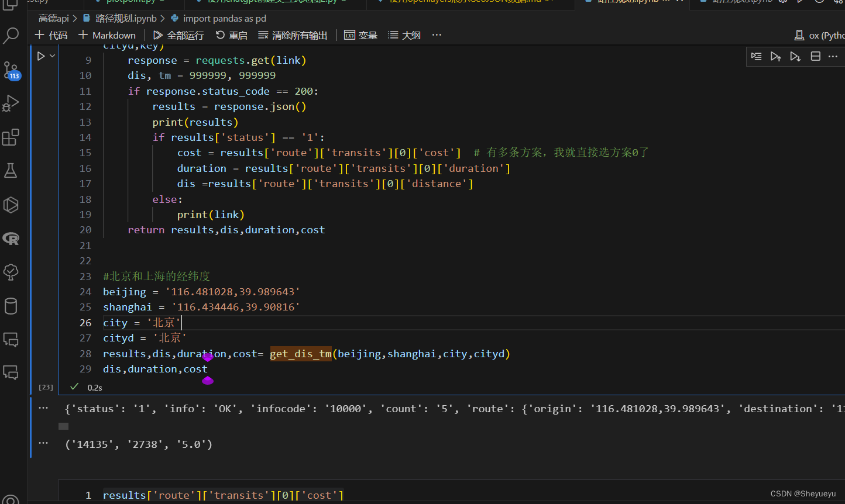Open the Extensions view
845x504 pixels.
[11, 137]
